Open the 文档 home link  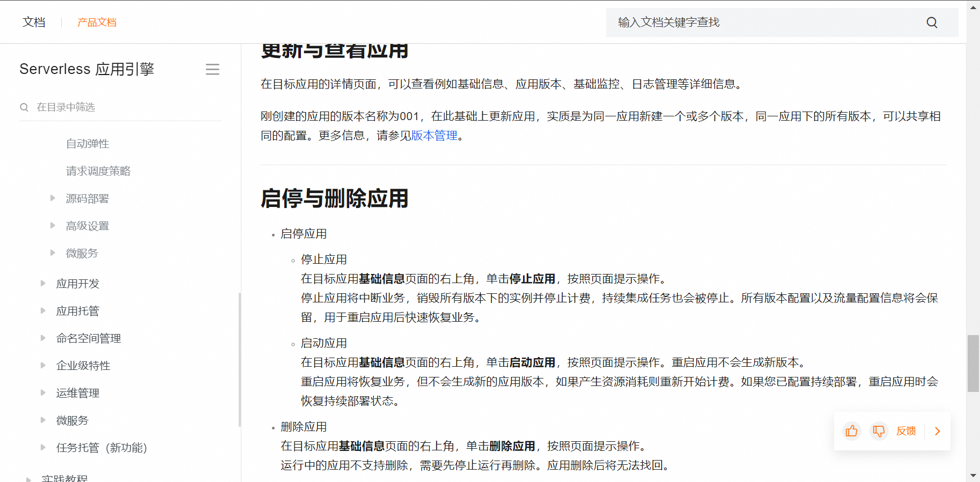[x=34, y=23]
